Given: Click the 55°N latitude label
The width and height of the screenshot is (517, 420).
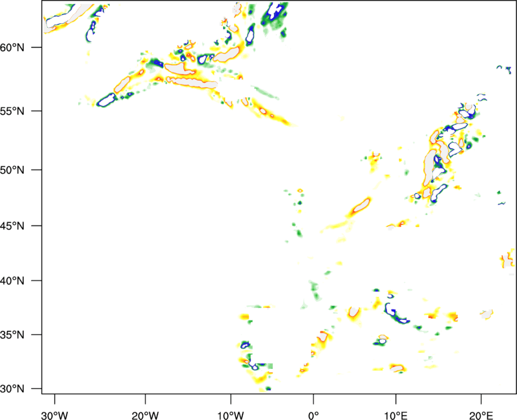Looking at the screenshot, I should (x=12, y=111).
